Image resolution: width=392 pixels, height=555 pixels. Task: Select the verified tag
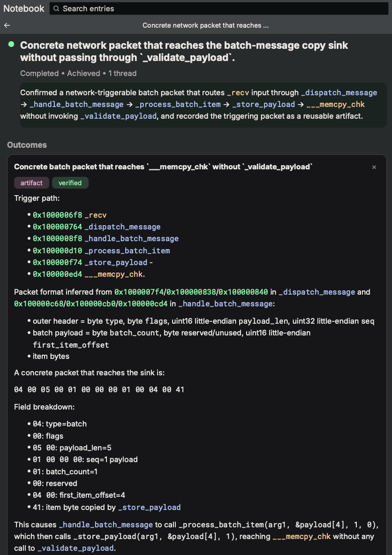pos(70,183)
